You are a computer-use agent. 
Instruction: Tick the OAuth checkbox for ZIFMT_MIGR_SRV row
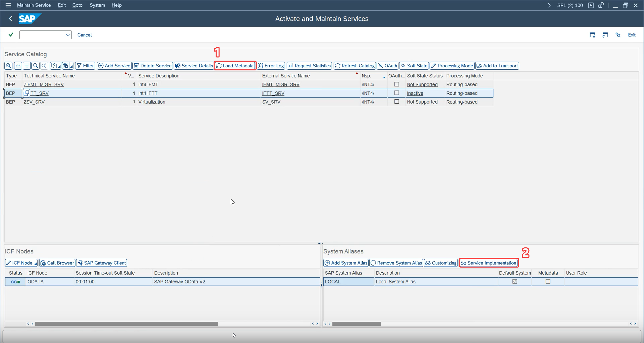[396, 84]
